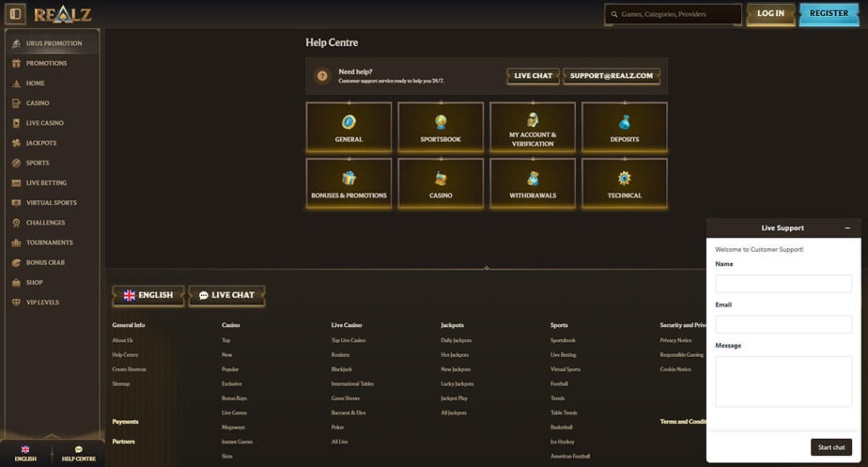Open Tournaments from the sidebar menu
The width and height of the screenshot is (868, 467).
pyautogui.click(x=49, y=242)
